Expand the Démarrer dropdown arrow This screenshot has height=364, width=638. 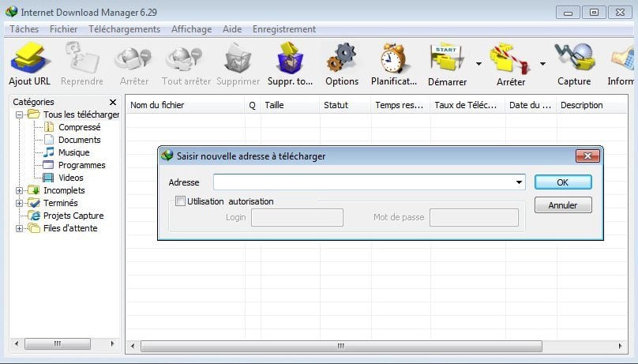(478, 64)
